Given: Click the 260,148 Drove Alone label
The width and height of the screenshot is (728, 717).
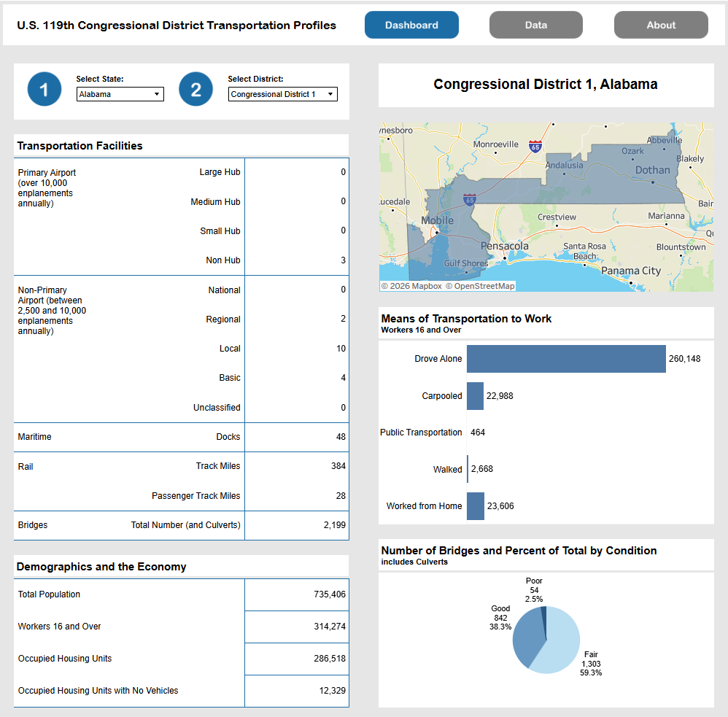Looking at the screenshot, I should (x=684, y=359).
